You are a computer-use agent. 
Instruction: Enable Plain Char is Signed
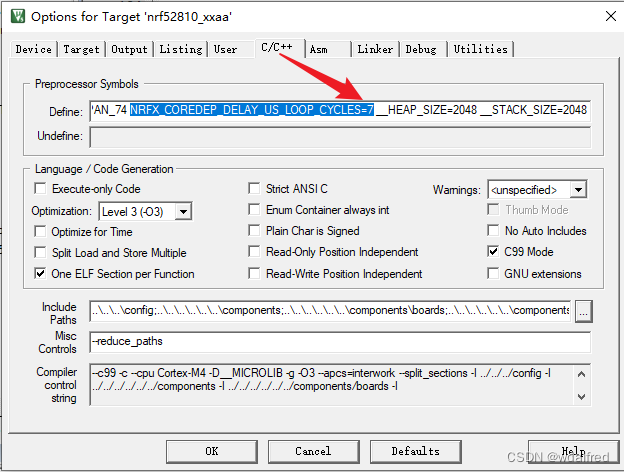254,230
